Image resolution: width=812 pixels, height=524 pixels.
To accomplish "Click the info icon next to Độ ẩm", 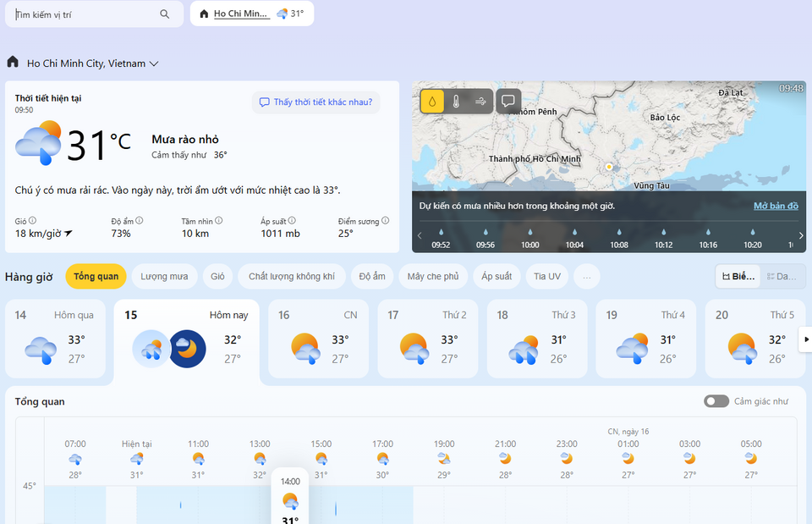I will click(140, 220).
